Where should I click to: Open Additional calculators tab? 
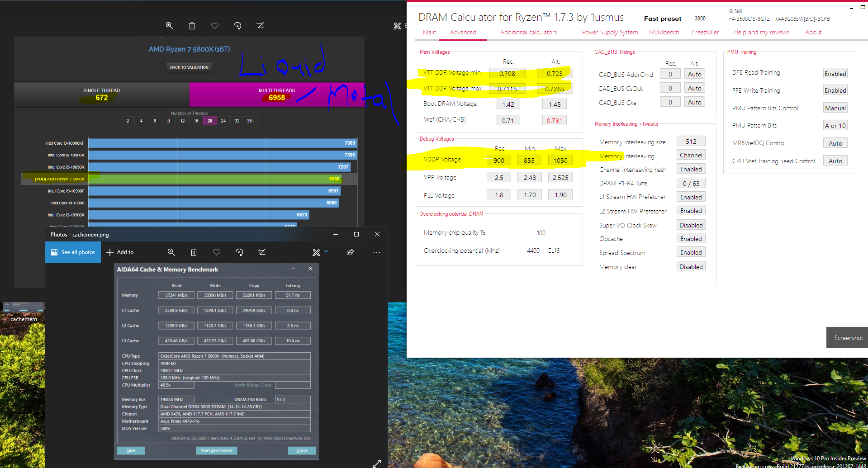(x=528, y=32)
